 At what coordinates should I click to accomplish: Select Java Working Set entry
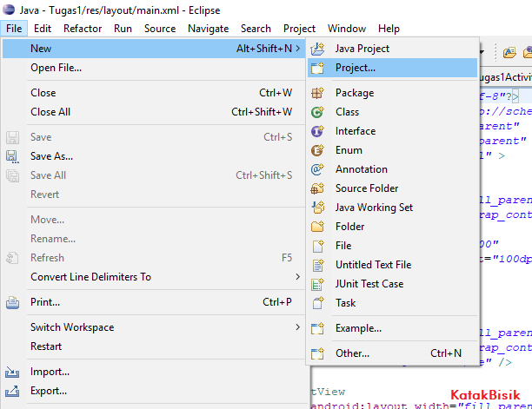(x=393, y=208)
